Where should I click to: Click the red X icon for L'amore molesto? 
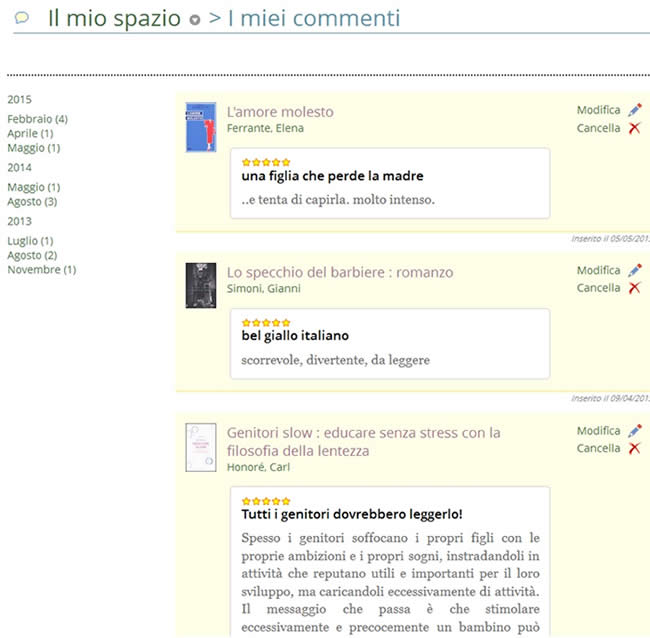tap(634, 128)
